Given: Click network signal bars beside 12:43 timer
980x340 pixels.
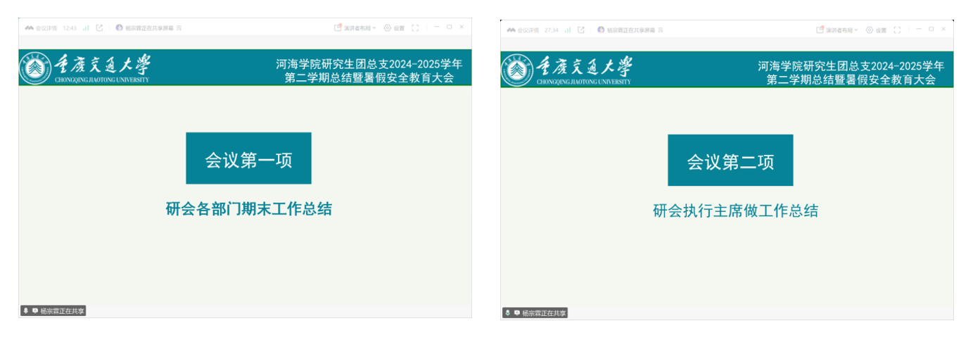Looking at the screenshot, I should click(86, 28).
